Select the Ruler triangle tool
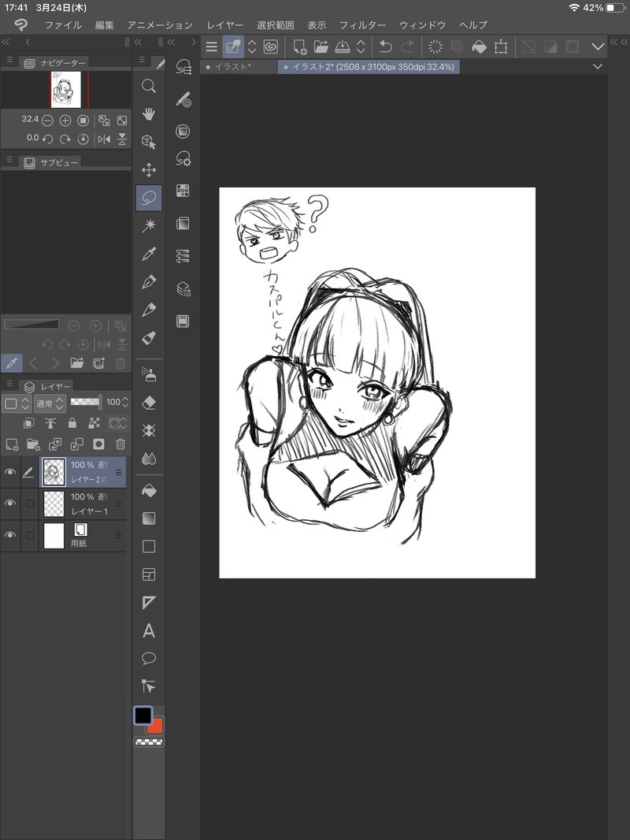Screen dimensions: 630x840 click(149, 602)
